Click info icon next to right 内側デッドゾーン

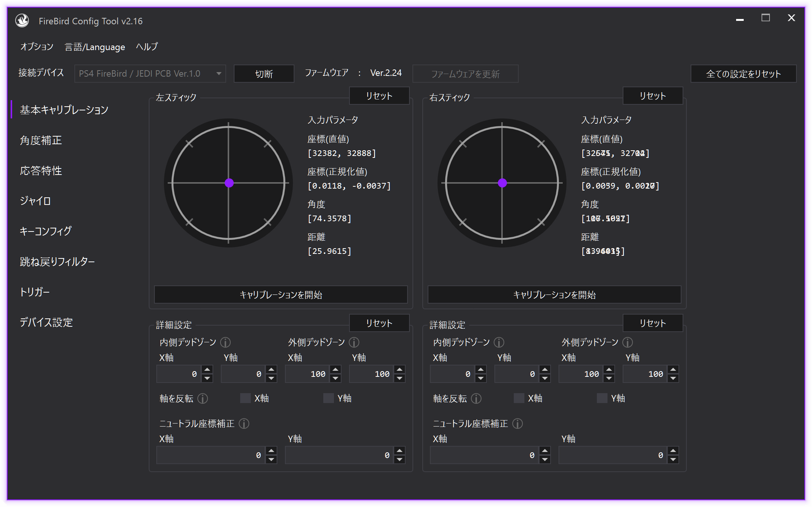click(499, 343)
